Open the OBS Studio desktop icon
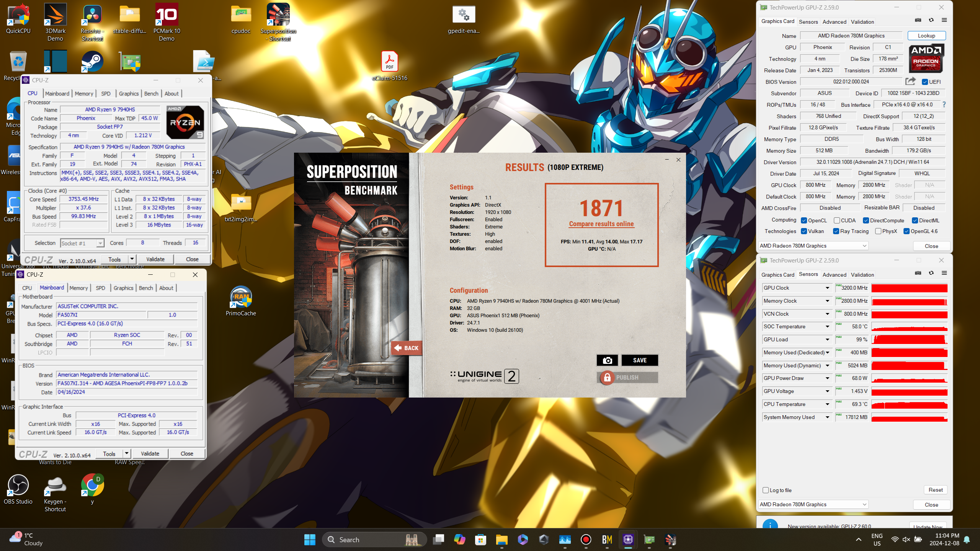 tap(18, 489)
